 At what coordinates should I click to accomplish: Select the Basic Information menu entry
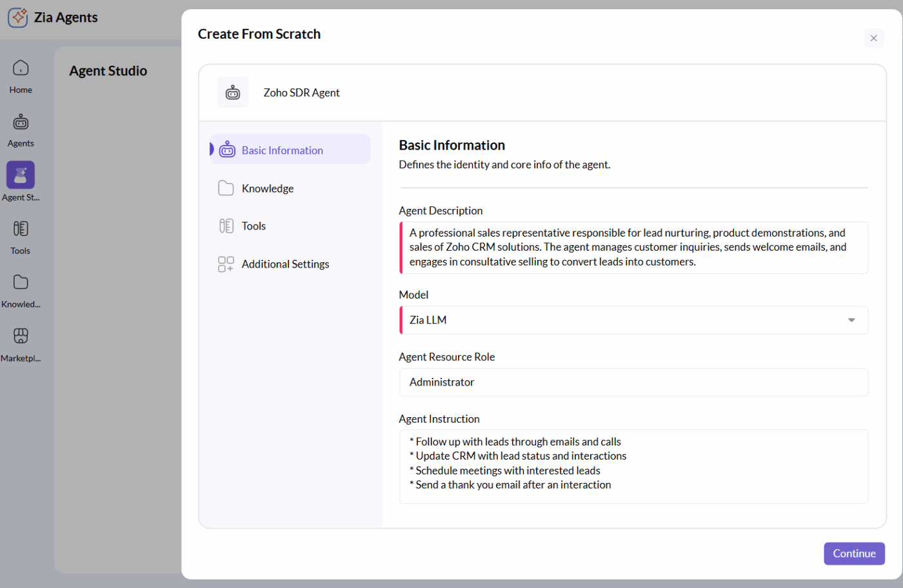coord(282,149)
